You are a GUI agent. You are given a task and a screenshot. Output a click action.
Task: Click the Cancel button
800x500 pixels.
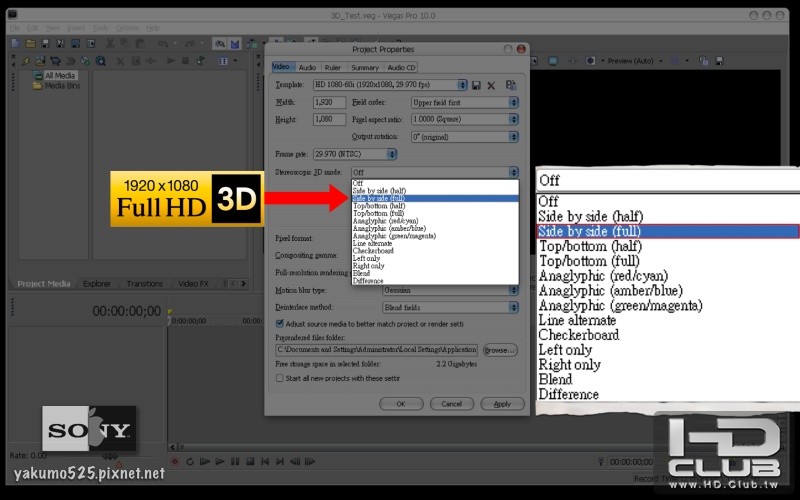[x=452, y=404]
